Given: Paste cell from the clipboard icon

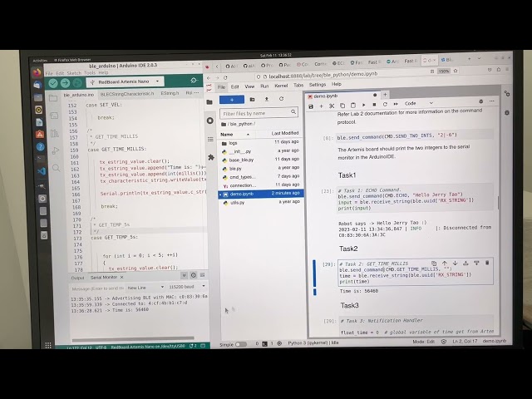Looking at the screenshot, I should click(352, 106).
